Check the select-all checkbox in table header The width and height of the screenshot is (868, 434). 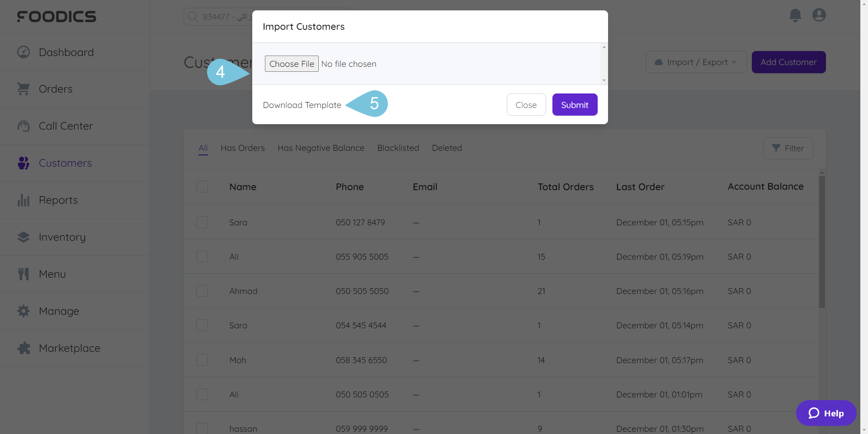202,187
